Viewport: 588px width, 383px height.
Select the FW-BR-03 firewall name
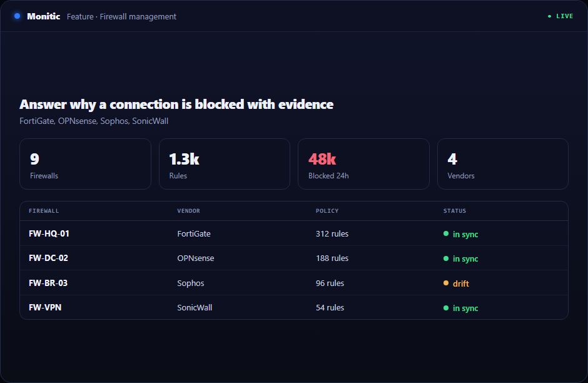48,283
